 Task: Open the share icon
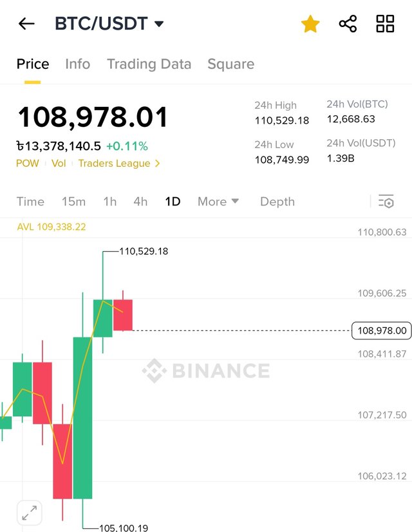pos(348,24)
